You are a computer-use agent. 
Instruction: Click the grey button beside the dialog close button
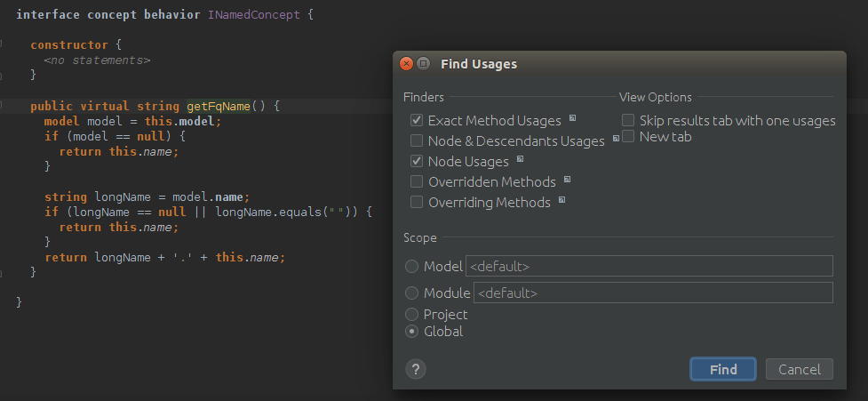click(424, 64)
